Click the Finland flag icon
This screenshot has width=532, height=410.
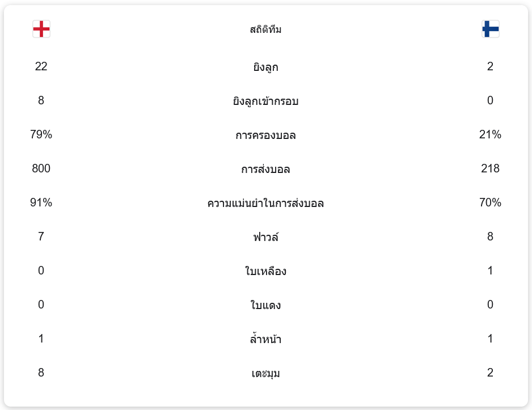490,29
